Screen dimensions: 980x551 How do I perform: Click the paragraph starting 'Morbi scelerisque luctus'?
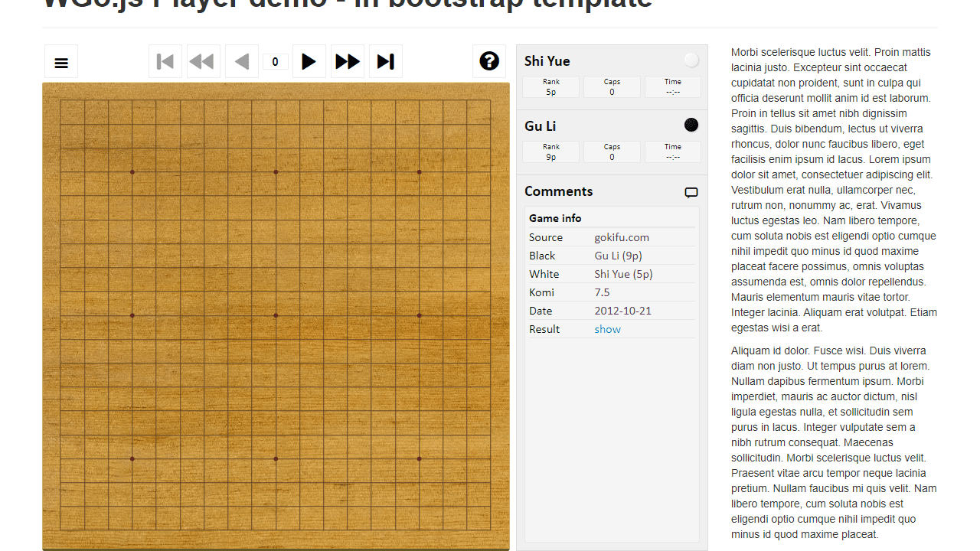pyautogui.click(x=835, y=190)
